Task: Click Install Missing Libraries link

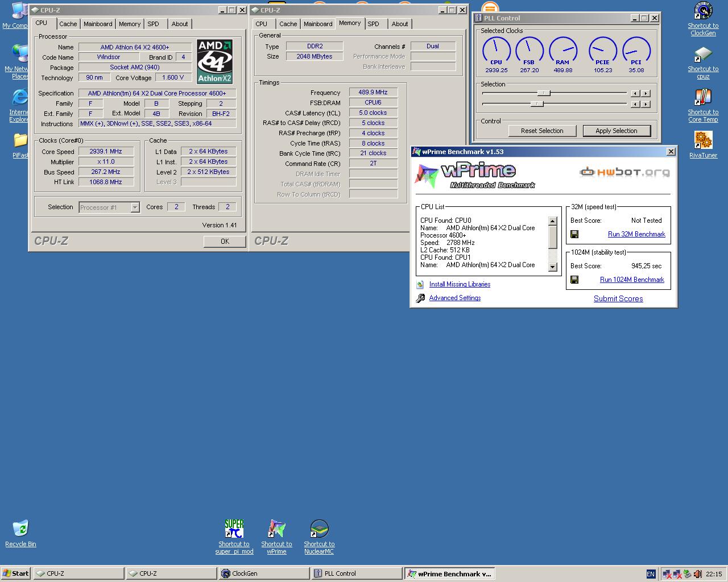Action: [460, 284]
